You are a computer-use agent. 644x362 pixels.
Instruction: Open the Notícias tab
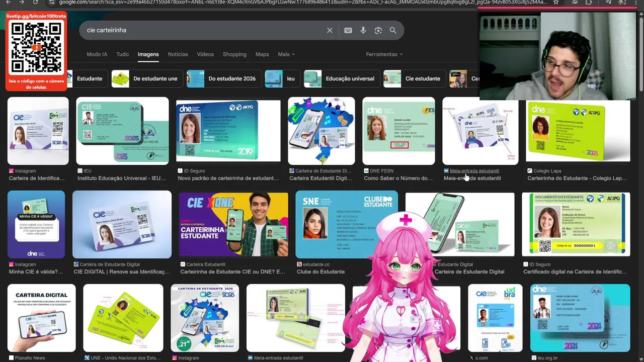tap(178, 54)
